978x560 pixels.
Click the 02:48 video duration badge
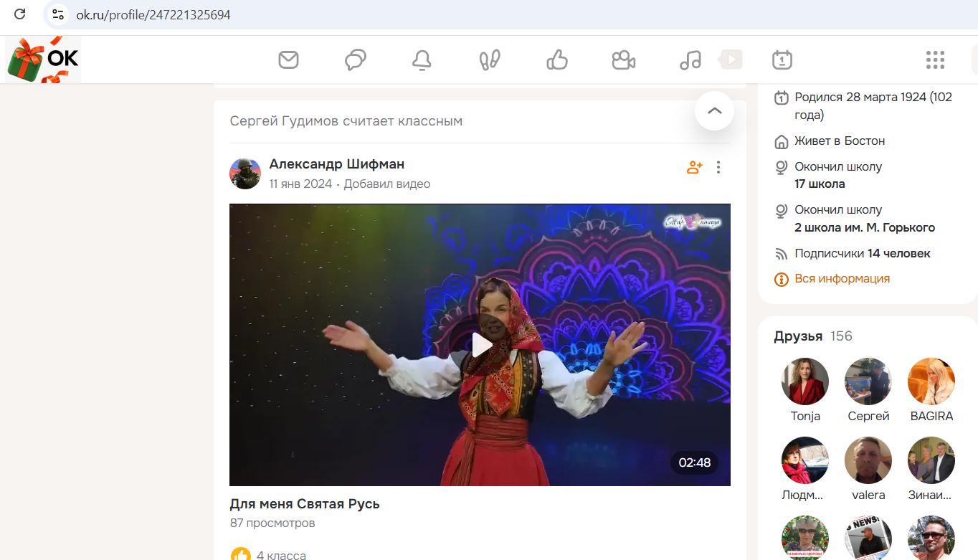(694, 462)
